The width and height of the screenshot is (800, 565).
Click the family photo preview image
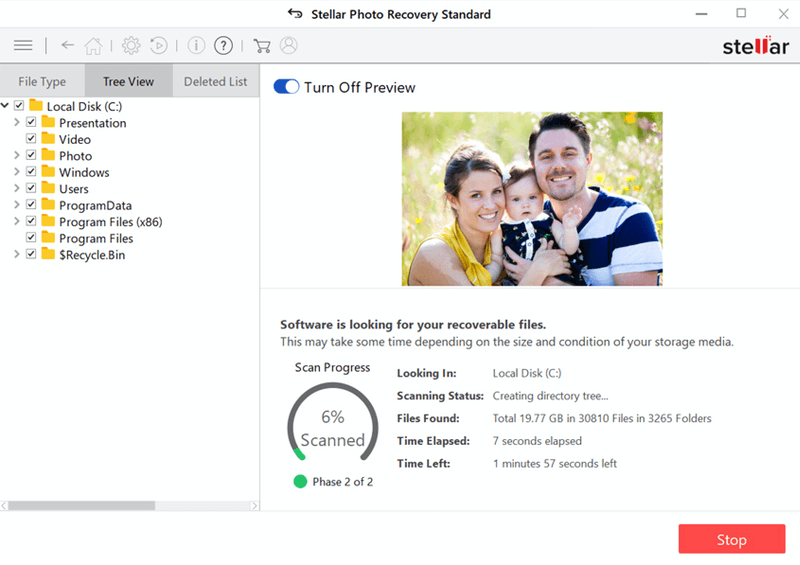(532, 199)
